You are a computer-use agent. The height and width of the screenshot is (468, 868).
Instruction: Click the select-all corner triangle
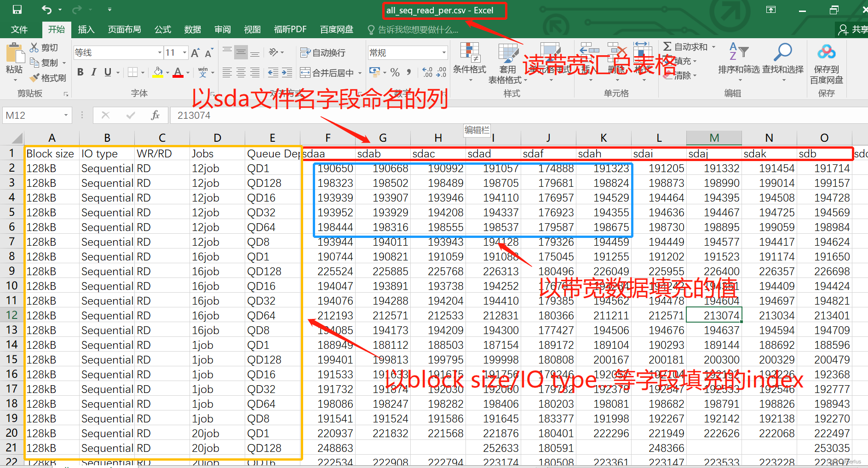17,138
